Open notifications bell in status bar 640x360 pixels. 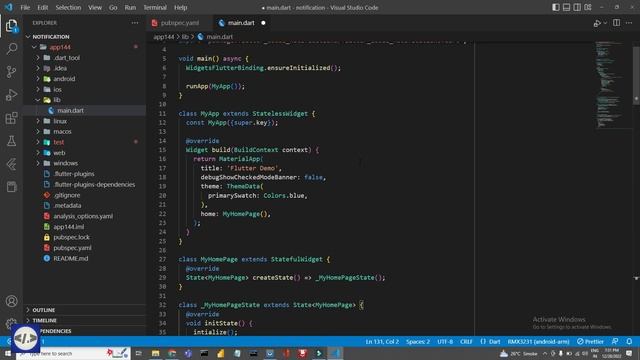pyautogui.click(x=629, y=341)
